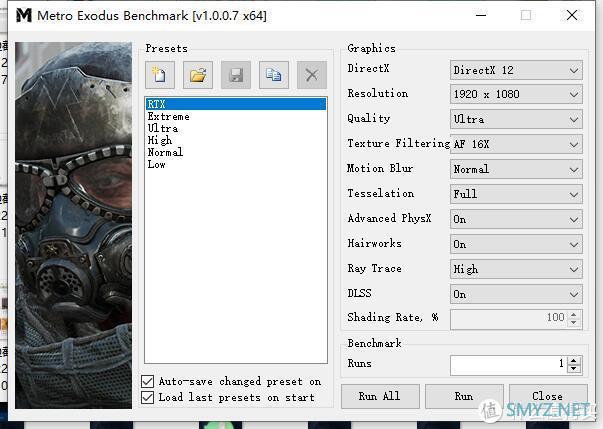Click the Runs number input field
603x429 pixels.
tap(509, 364)
